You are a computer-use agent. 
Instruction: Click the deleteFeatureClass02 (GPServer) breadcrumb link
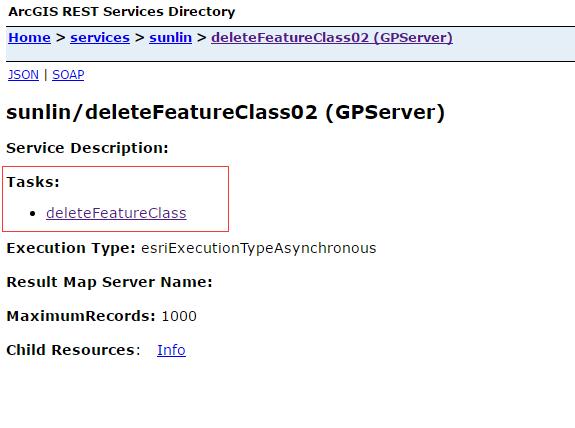pos(332,37)
